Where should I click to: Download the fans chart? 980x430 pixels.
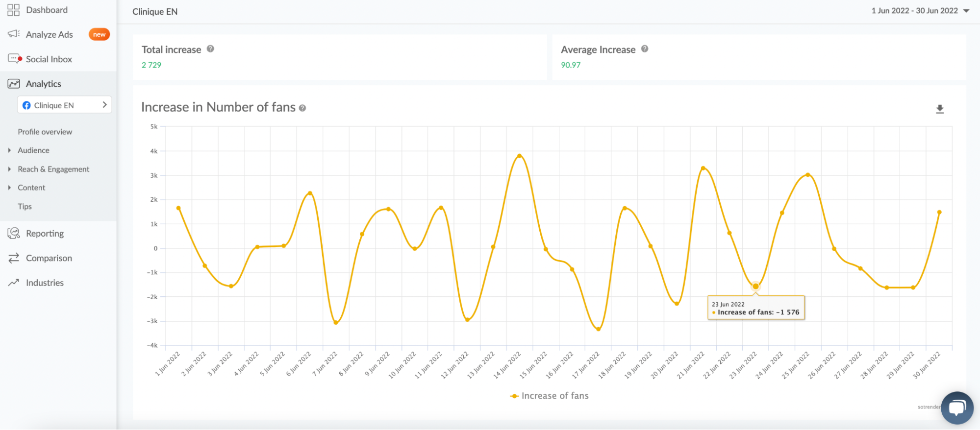(x=939, y=109)
